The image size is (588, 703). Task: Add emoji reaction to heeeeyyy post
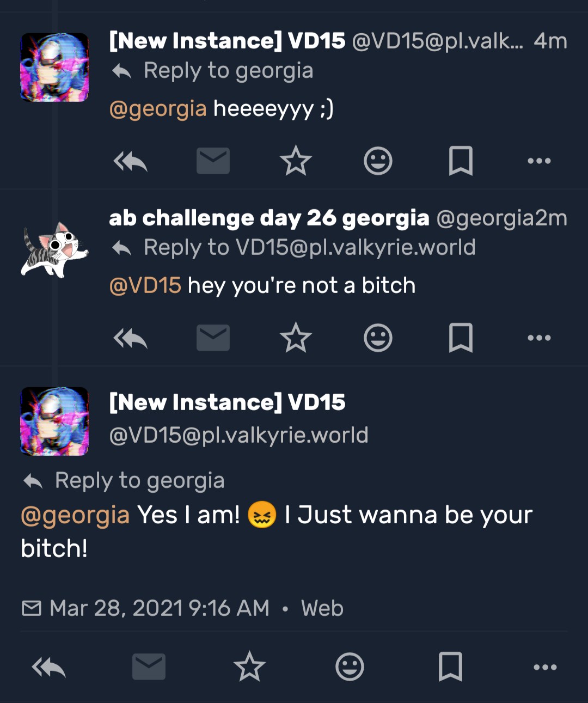click(x=378, y=161)
